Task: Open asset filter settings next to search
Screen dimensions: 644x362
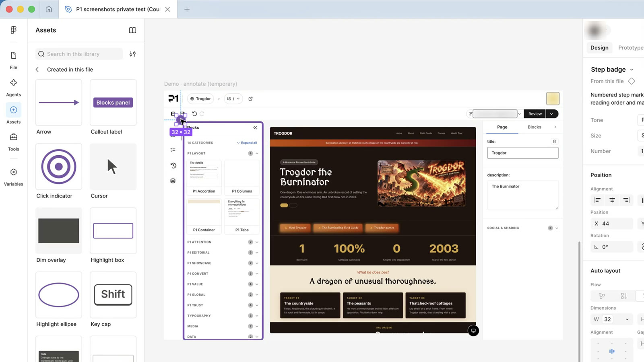Action: pyautogui.click(x=132, y=54)
